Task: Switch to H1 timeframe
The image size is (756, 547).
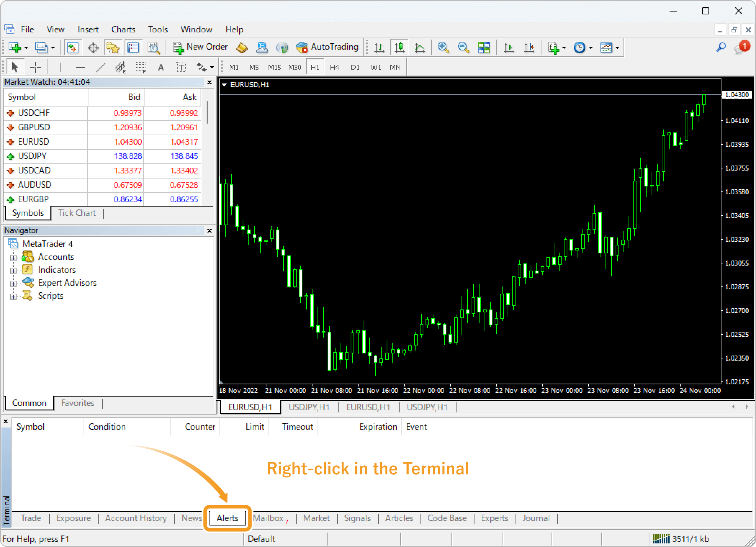Action: tap(315, 67)
